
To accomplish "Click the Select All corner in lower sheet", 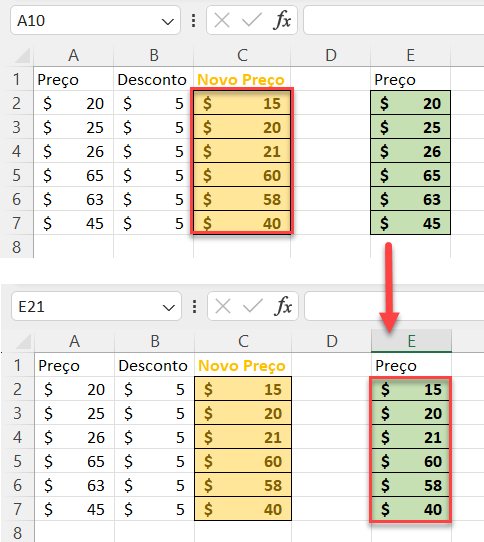I will pyautogui.click(x=23, y=341).
